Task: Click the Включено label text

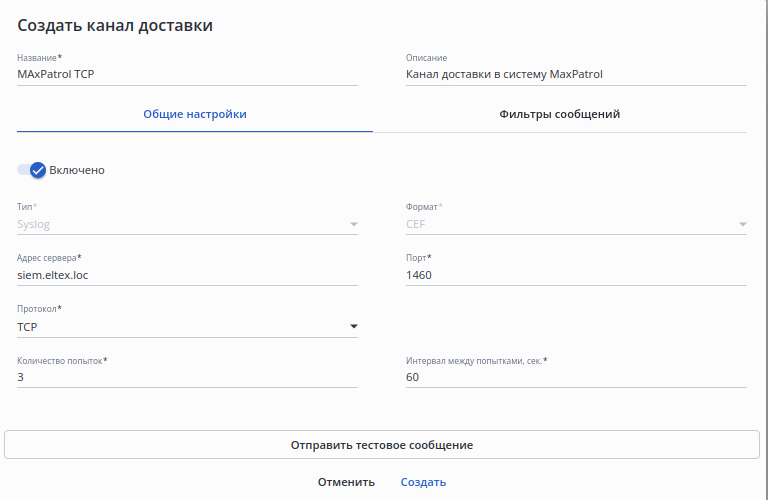Action: pyautogui.click(x=77, y=170)
